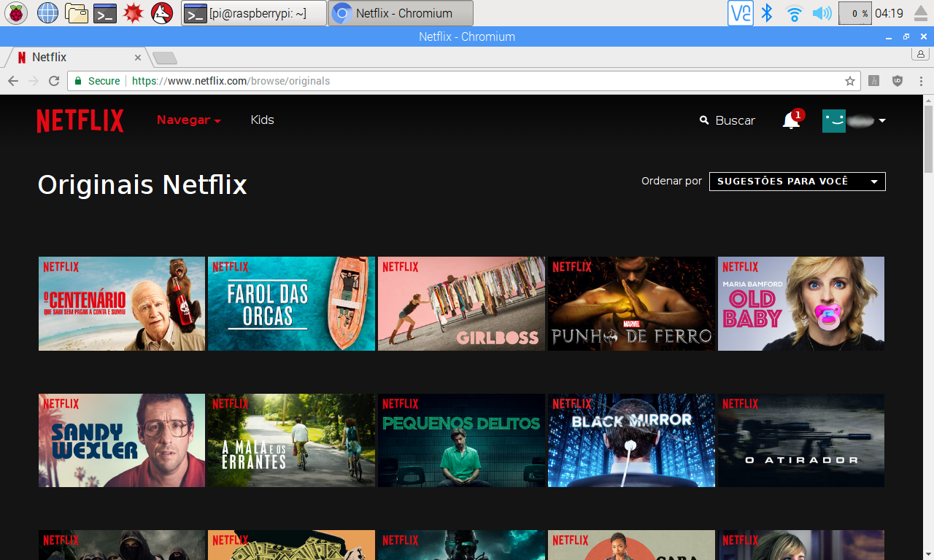Open the Kids section

(x=263, y=120)
